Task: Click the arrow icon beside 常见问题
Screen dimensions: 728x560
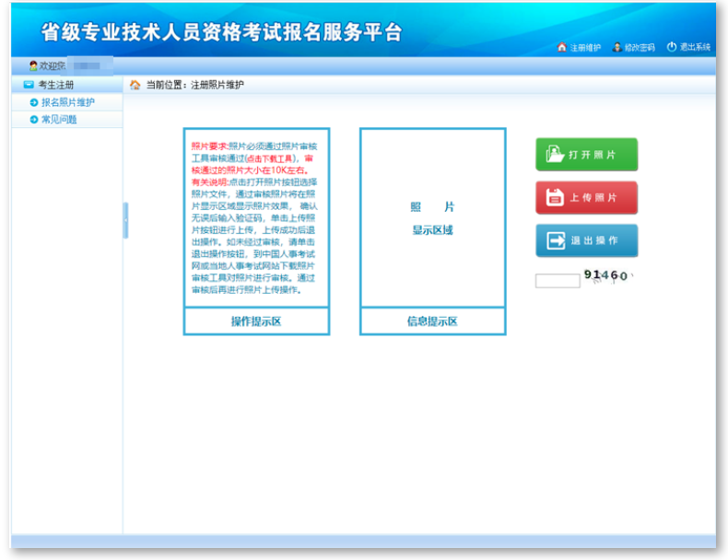Action: (x=34, y=120)
